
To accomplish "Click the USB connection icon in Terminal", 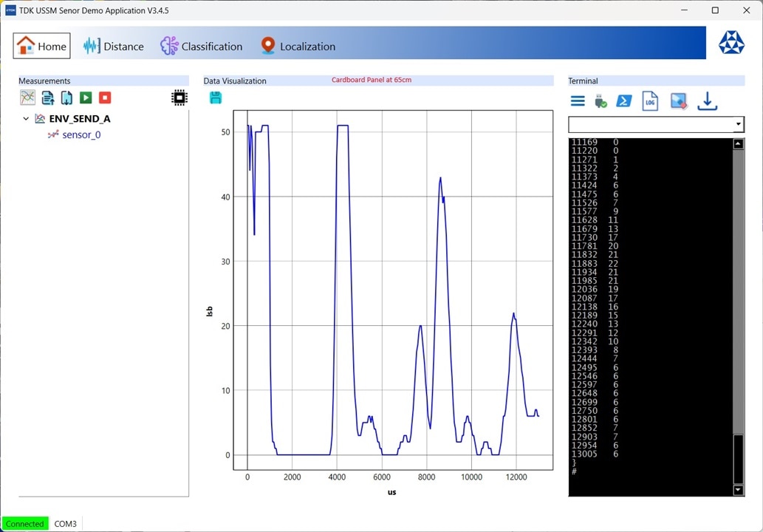I will click(x=601, y=101).
